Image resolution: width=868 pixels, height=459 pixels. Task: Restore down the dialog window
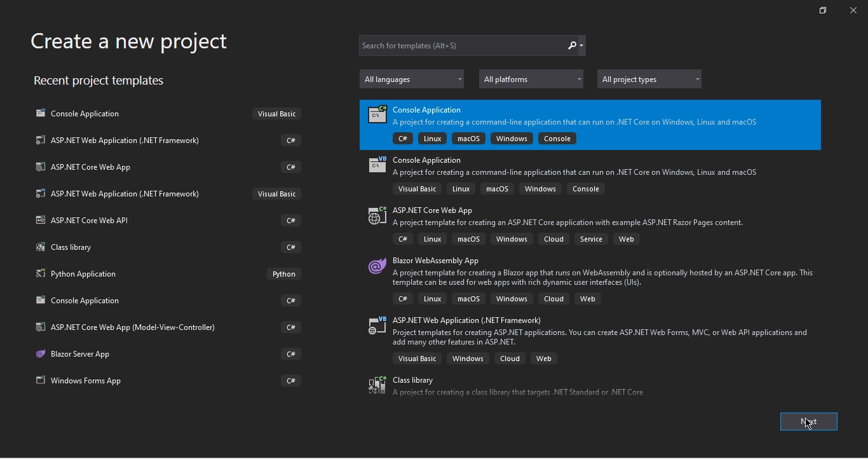click(823, 11)
